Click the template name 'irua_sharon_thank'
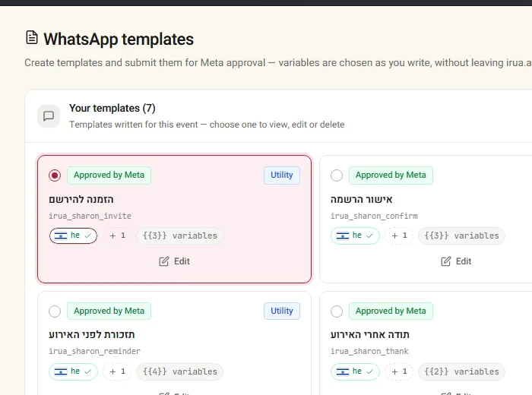 pos(369,351)
